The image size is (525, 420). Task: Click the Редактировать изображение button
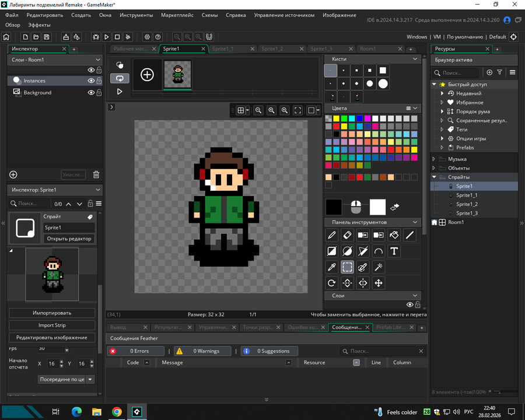[52, 338]
